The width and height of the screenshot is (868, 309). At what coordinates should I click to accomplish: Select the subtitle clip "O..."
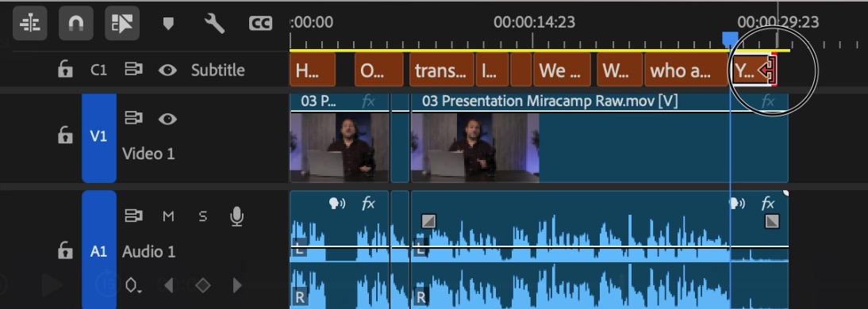378,71
